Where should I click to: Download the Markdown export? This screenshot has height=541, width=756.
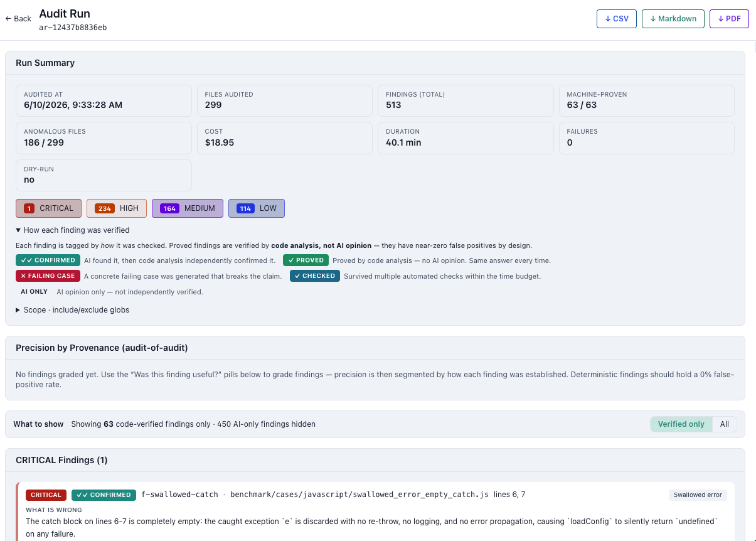point(673,19)
